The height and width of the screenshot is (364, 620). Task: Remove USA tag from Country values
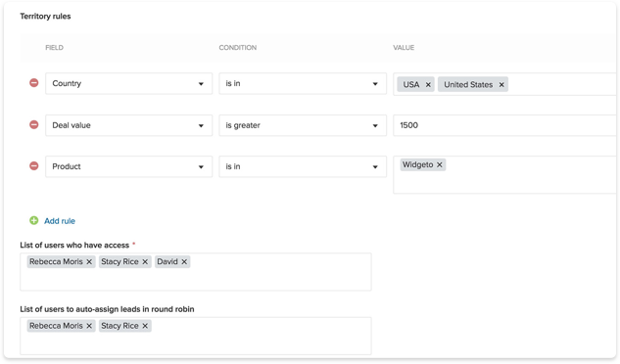pos(428,84)
